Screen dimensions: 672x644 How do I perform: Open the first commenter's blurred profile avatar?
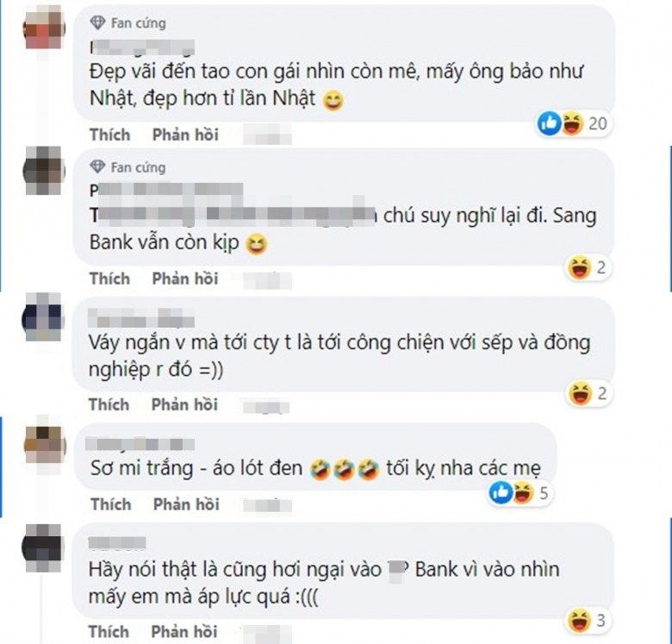[x=44, y=28]
